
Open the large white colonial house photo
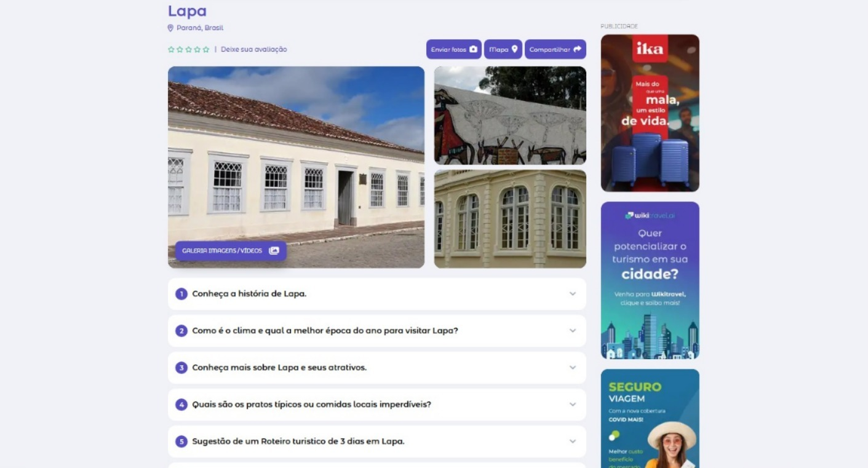(296, 167)
